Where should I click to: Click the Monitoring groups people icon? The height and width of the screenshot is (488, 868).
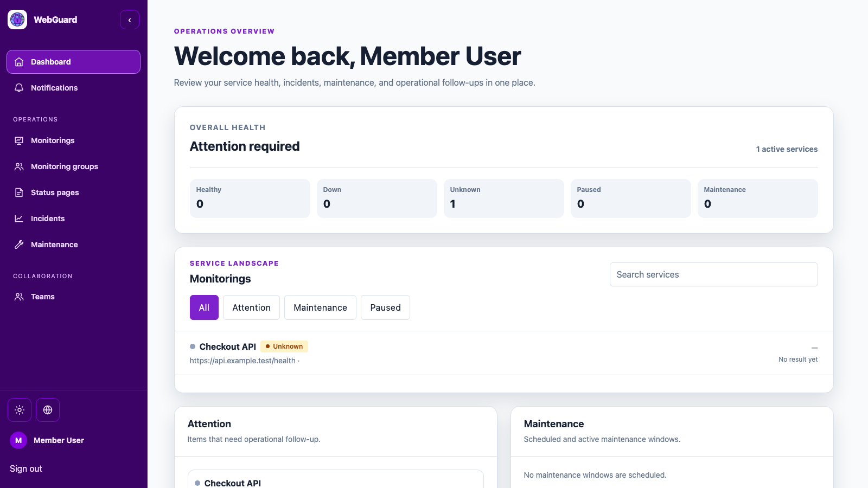coord(19,166)
